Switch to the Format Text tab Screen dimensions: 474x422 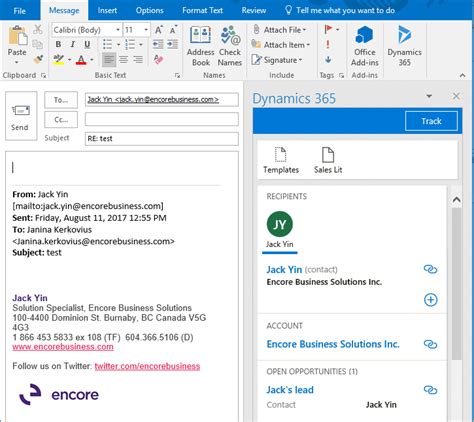coord(202,11)
